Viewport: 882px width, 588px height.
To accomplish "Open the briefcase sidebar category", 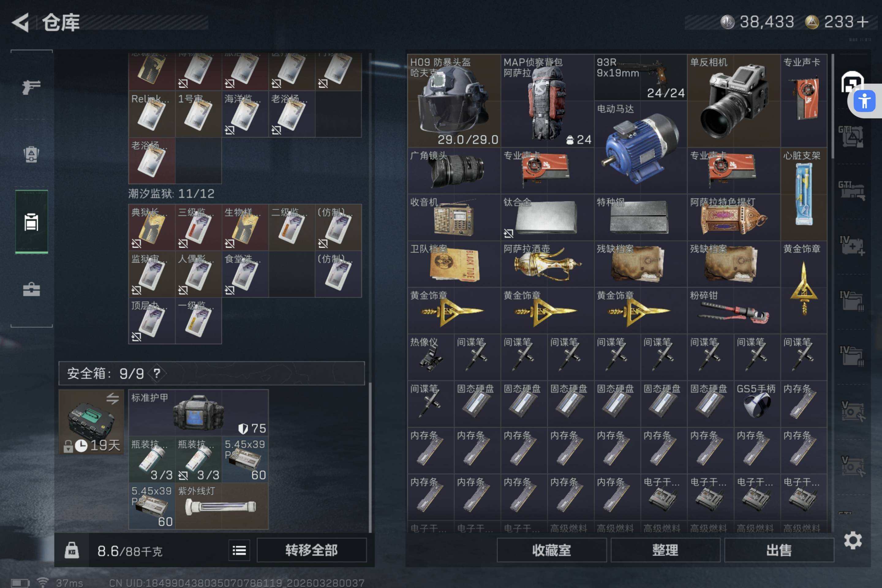I will click(x=32, y=289).
